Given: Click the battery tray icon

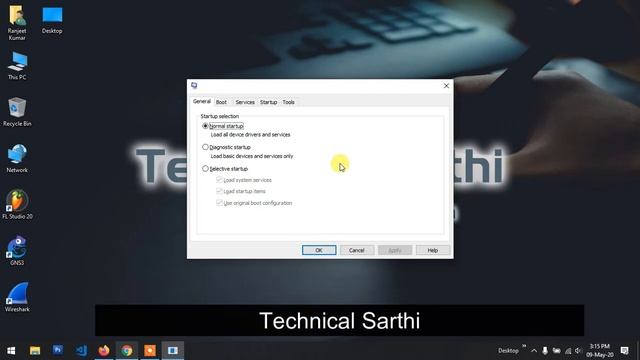Looking at the screenshot, I should [556, 351].
